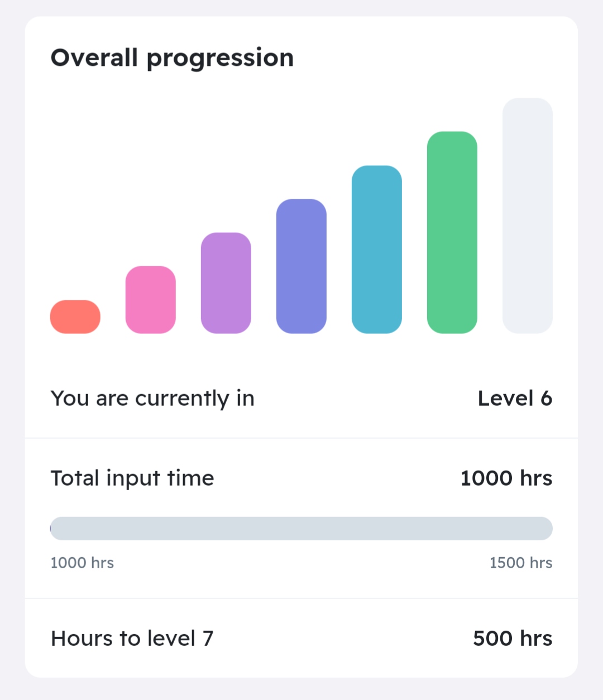This screenshot has width=603, height=700.
Task: Click the 1500 hrs progress end label
Action: [x=521, y=563]
